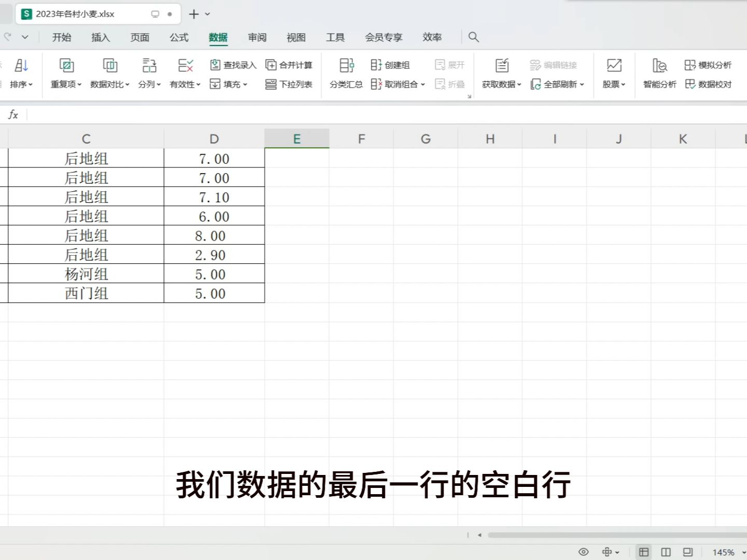Select the 2023年各村小麦.xlsx document tab
Image resolution: width=747 pixels, height=560 pixels.
tap(98, 14)
